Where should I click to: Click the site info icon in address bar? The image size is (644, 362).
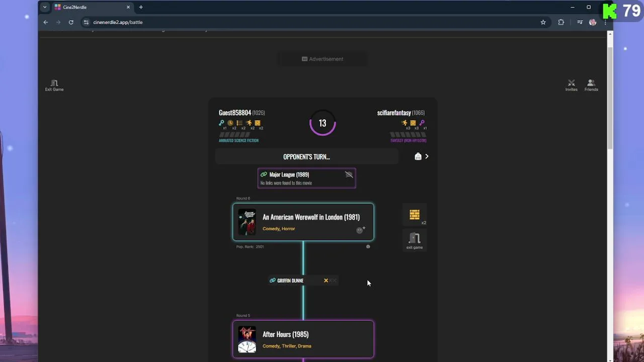point(86,22)
